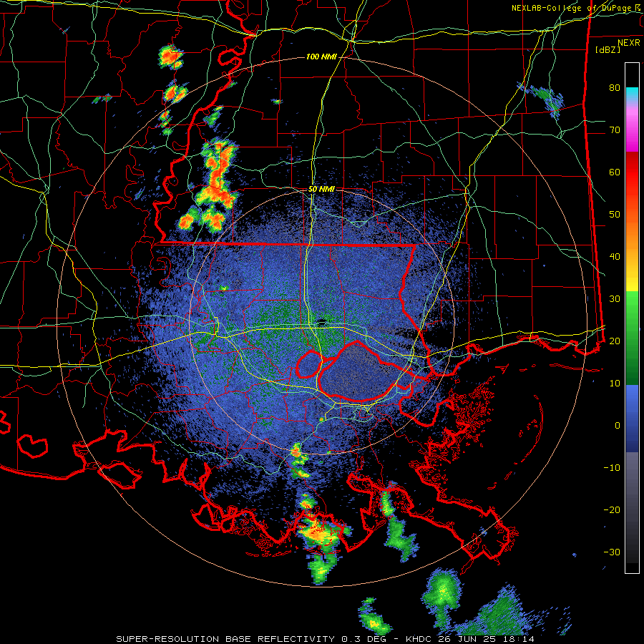The height and width of the screenshot is (644, 644).
Task: Click the "[dBZ]" unit label
Action: [x=608, y=49]
